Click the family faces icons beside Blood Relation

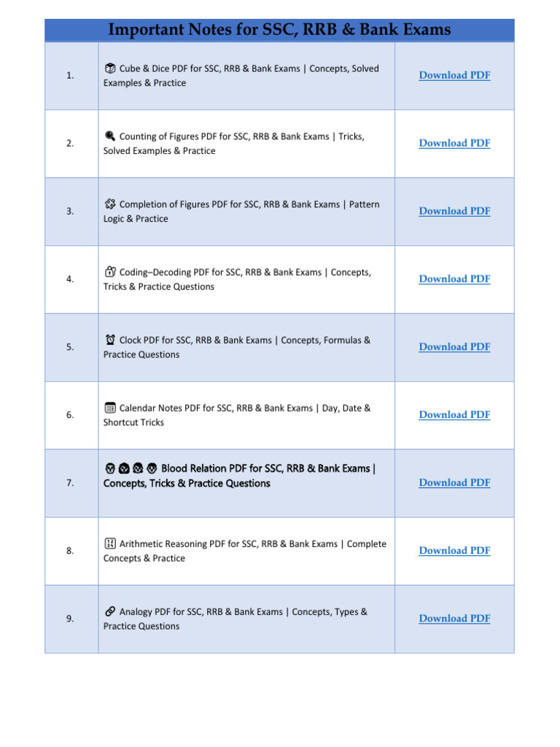pos(131,469)
